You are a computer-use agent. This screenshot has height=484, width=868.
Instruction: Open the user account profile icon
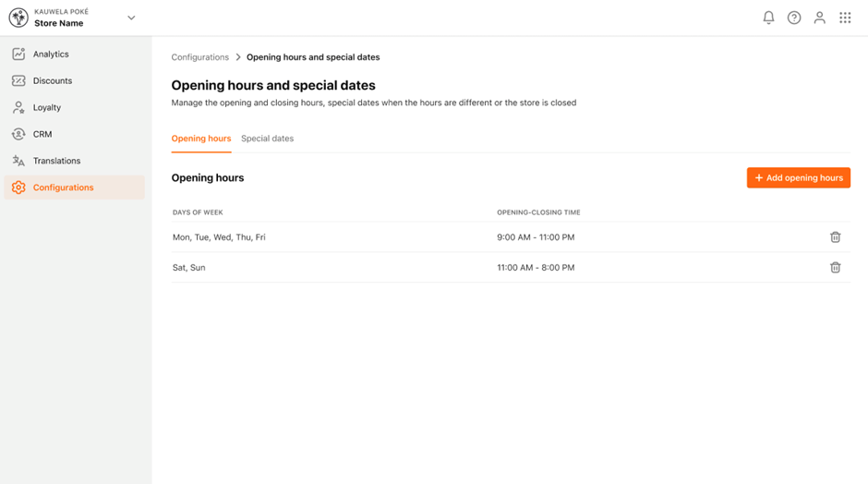pos(819,18)
